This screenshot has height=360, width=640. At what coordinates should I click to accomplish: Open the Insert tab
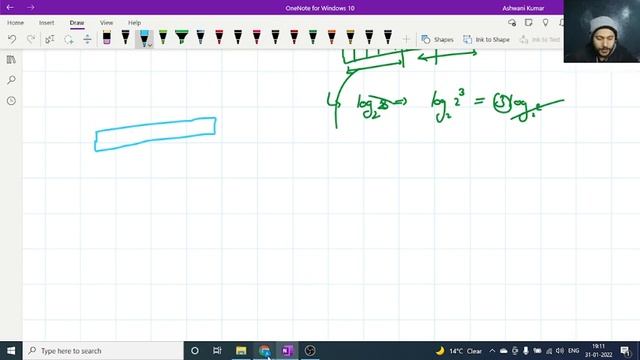pyautogui.click(x=47, y=23)
